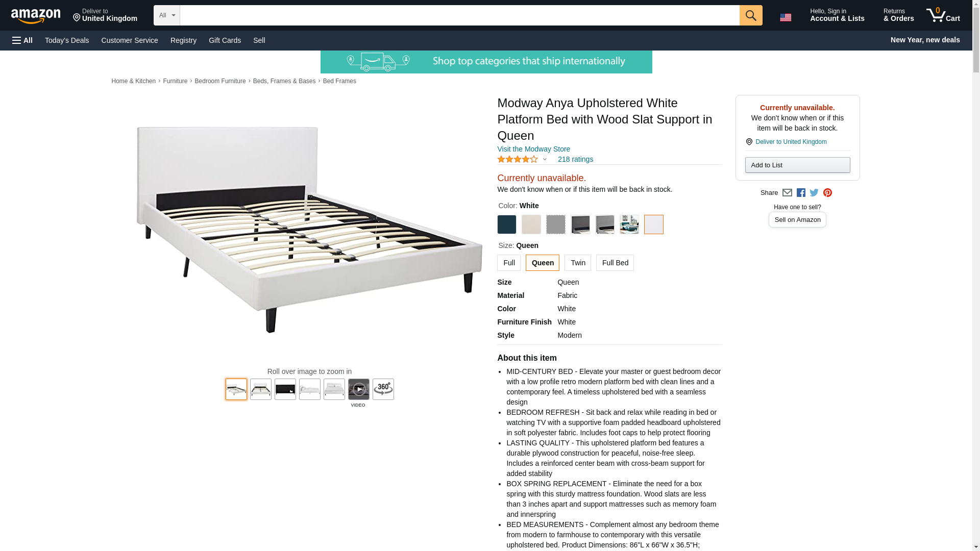This screenshot has height=551, width=980.
Task: Go to Today's Deals
Action: click(x=67, y=40)
